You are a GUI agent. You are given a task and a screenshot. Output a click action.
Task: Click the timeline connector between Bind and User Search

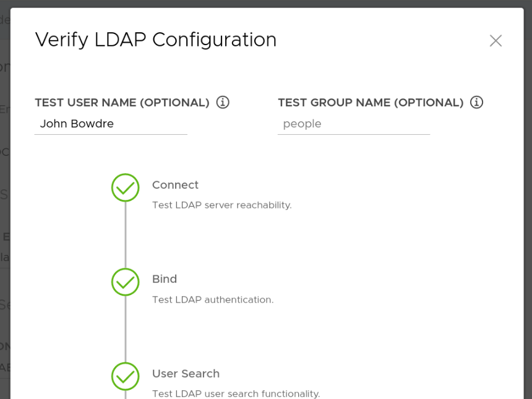(x=126, y=329)
